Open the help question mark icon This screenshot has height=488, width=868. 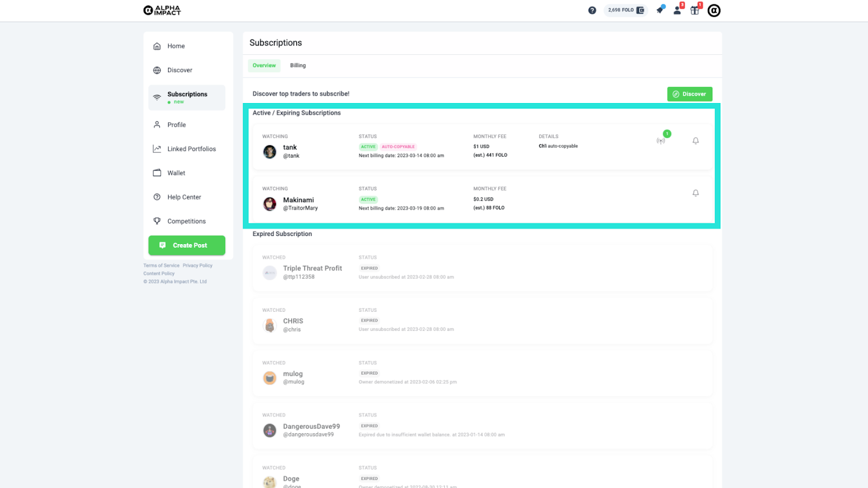pyautogui.click(x=592, y=10)
